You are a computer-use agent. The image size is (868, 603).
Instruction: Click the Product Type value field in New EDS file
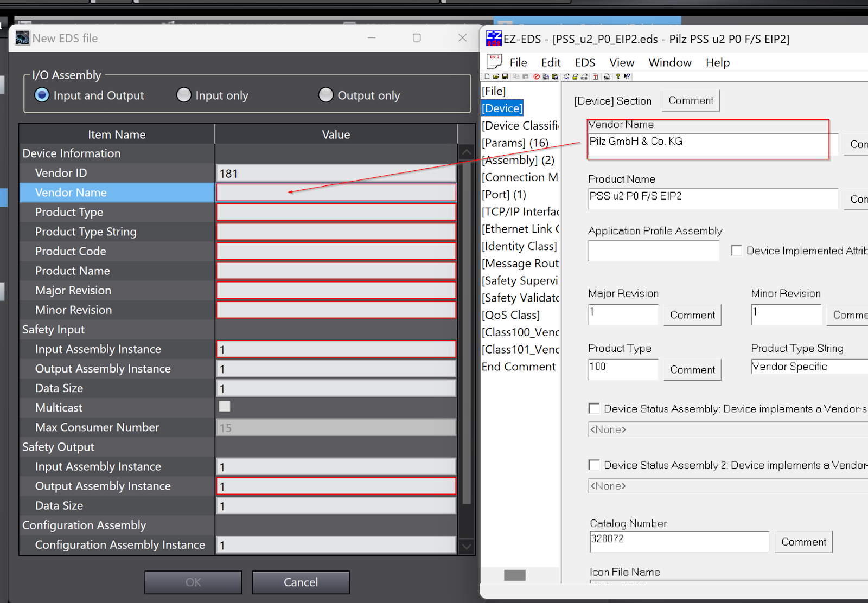[336, 212]
